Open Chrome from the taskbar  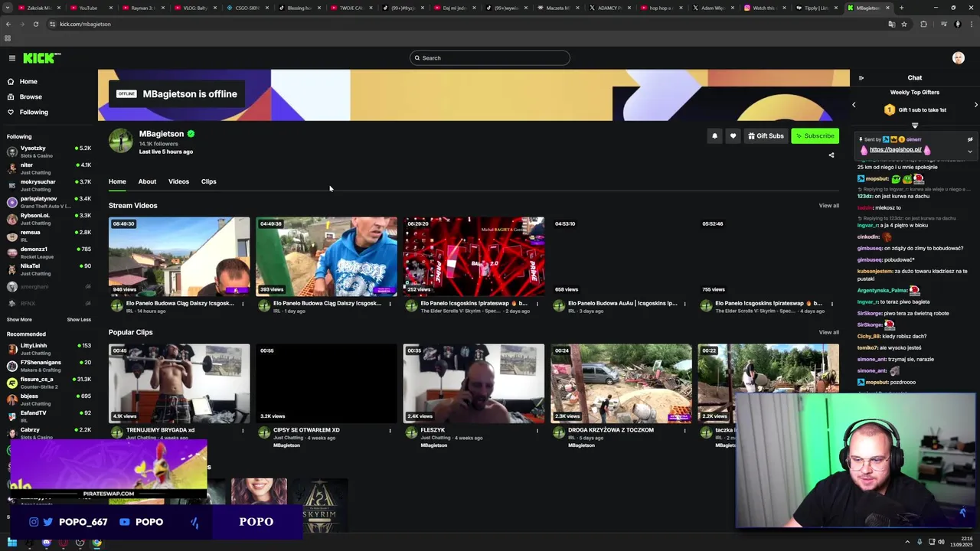pyautogui.click(x=96, y=543)
